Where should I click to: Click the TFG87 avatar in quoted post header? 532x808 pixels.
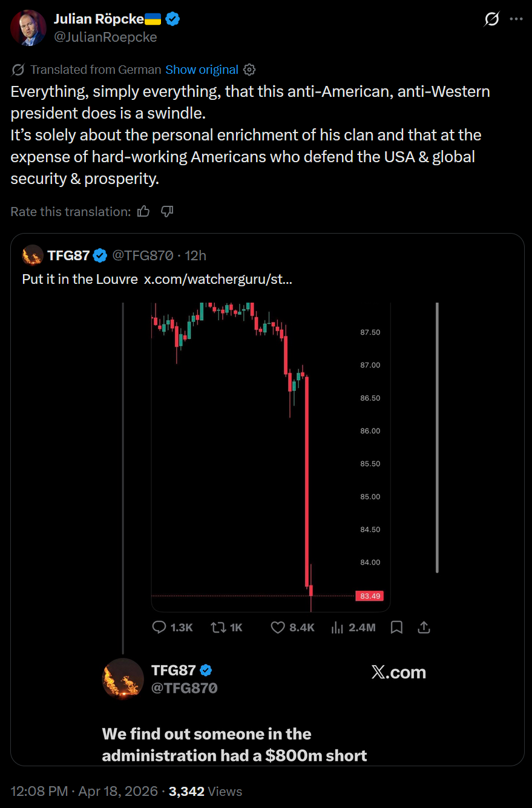[x=32, y=255]
